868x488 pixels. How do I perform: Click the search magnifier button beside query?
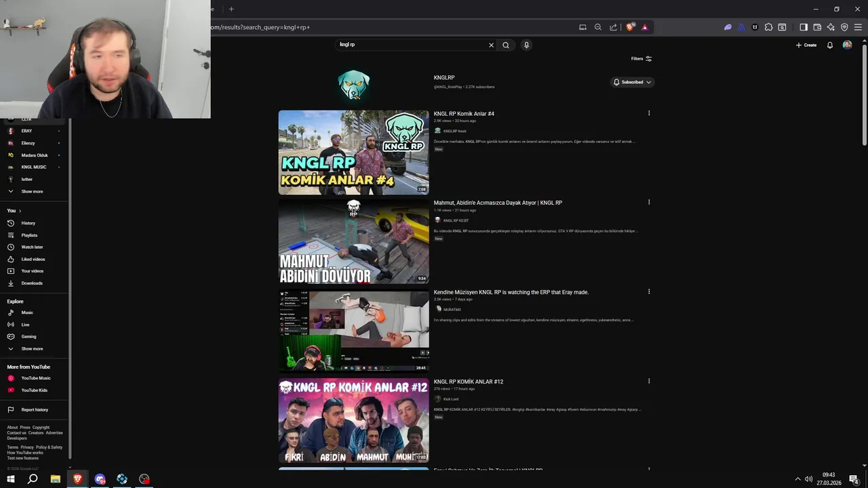tap(506, 45)
